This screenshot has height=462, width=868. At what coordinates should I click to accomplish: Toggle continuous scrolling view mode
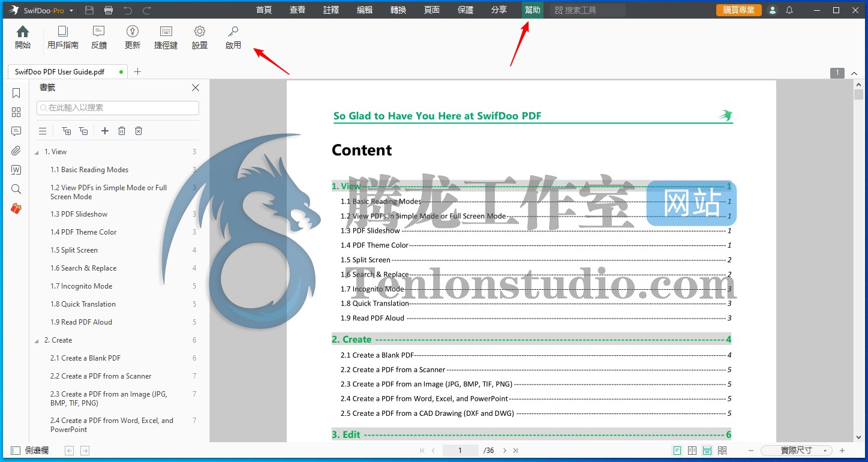pyautogui.click(x=707, y=451)
